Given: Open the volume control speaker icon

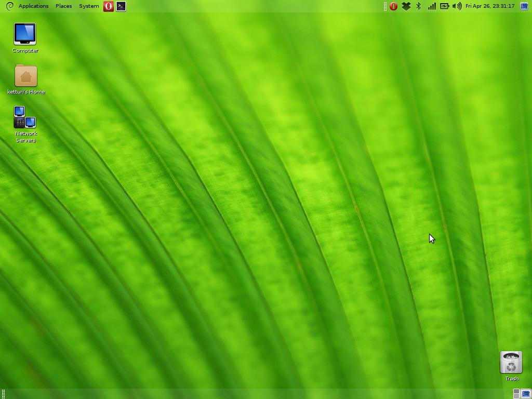Looking at the screenshot, I should tap(457, 6).
